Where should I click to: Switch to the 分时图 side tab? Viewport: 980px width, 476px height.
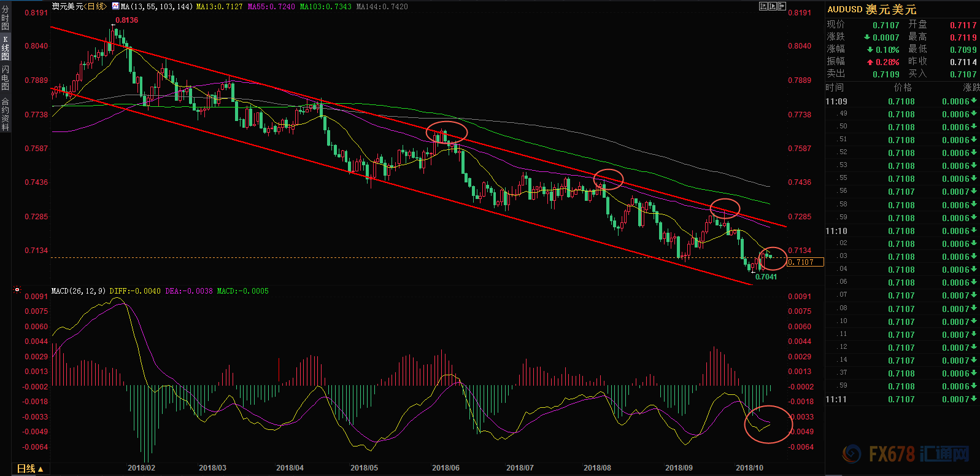tap(6, 18)
